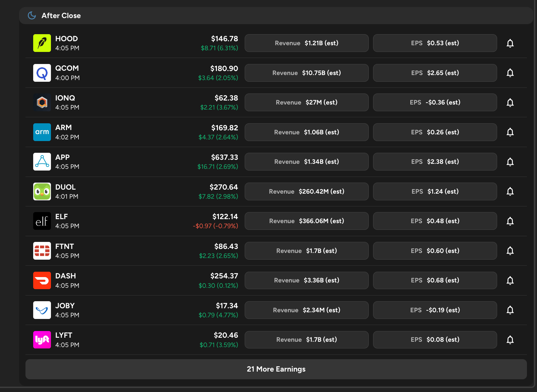537x392 pixels.
Task: Click the DUOL Duolingo owl logo
Action: [x=42, y=191]
